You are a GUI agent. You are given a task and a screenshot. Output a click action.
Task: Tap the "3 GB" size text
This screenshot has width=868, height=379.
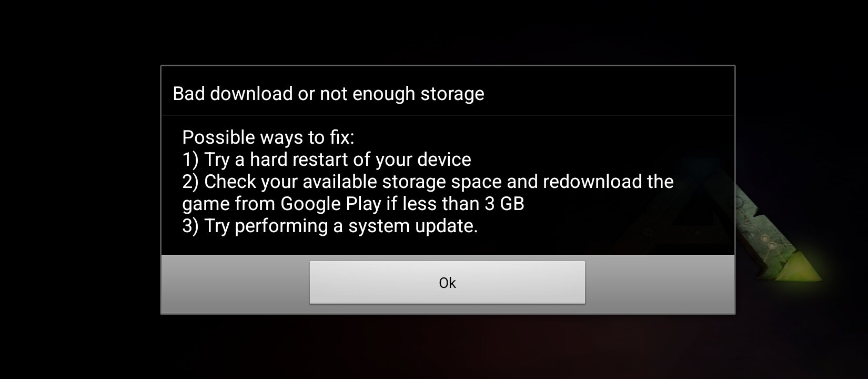(504, 204)
